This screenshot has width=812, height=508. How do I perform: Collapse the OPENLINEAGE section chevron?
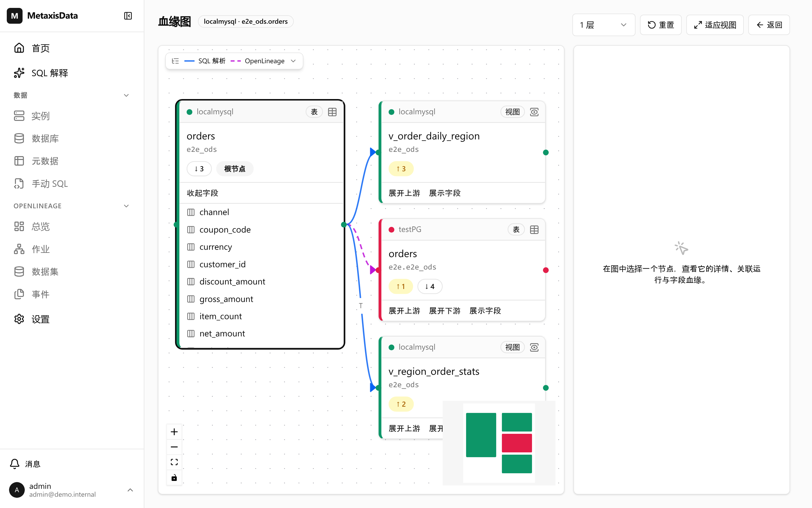pyautogui.click(x=126, y=206)
